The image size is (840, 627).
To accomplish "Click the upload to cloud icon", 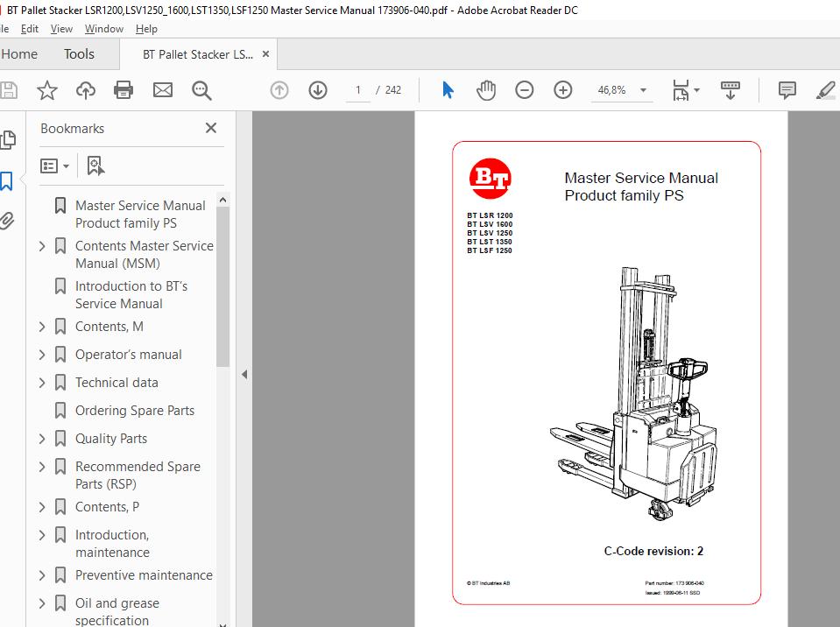I will pyautogui.click(x=86, y=90).
